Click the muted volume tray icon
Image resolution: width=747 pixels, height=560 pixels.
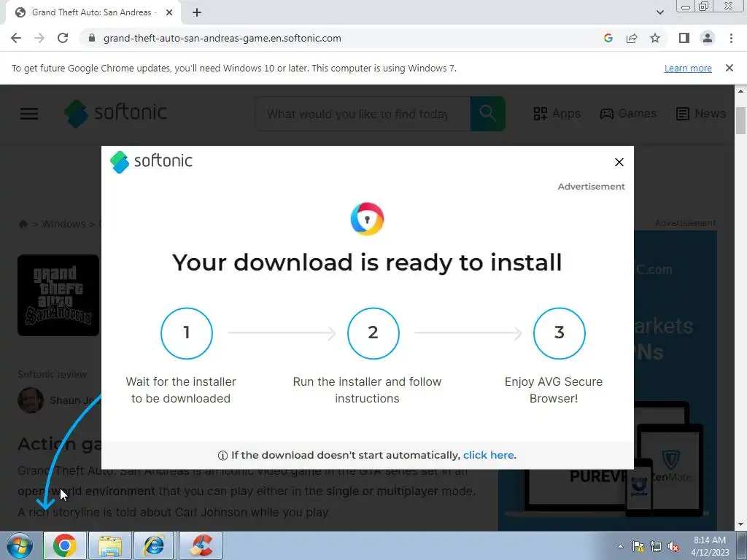click(x=673, y=546)
